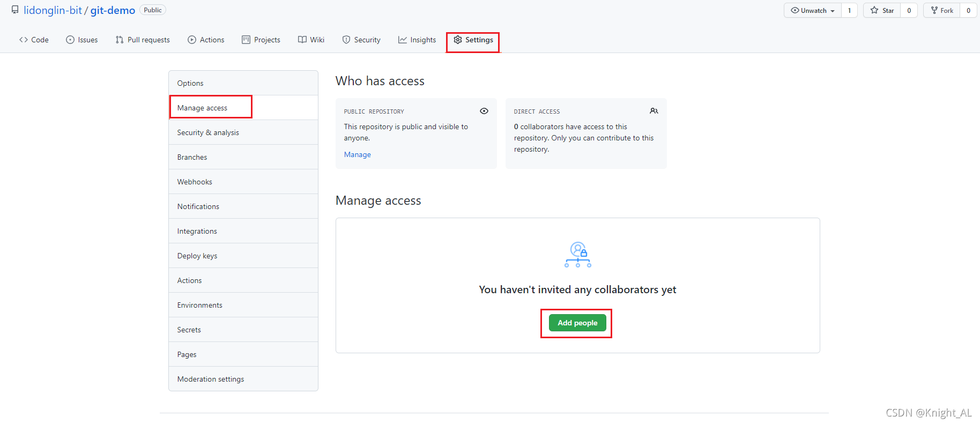This screenshot has height=424, width=980.
Task: Open the git-demo repository link
Action: pyautogui.click(x=113, y=10)
